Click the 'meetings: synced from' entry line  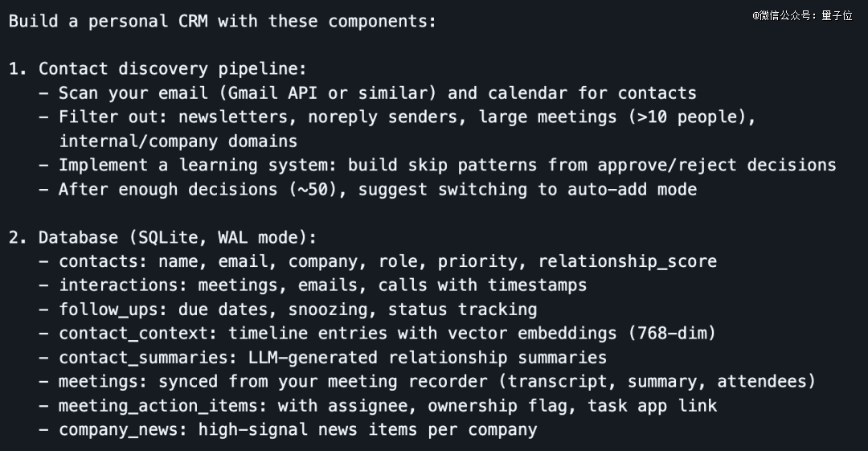click(437, 381)
